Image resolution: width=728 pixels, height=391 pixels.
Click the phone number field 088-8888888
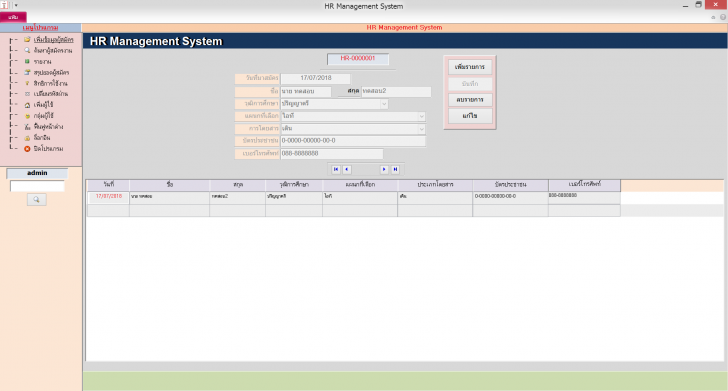(332, 153)
